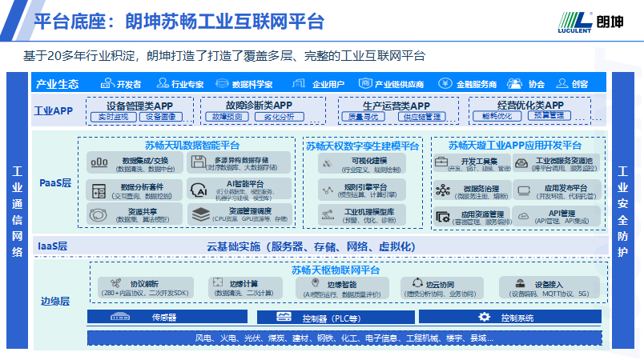The height and width of the screenshot is (360, 644).
Task: Select the 设备画像 button
Action: [160, 117]
